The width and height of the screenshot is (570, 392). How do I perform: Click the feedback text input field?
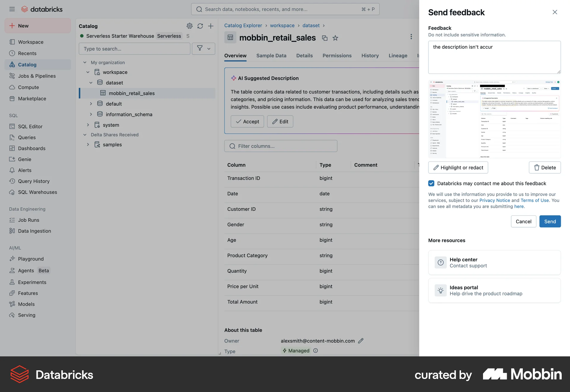[x=494, y=57]
